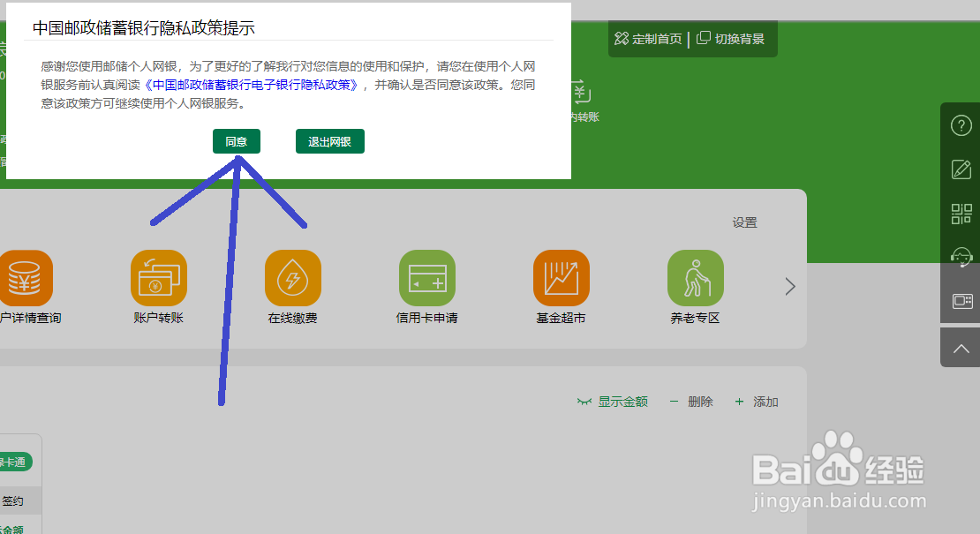
Task: Open the feedback edit pencil sidebar icon
Action: click(x=961, y=169)
